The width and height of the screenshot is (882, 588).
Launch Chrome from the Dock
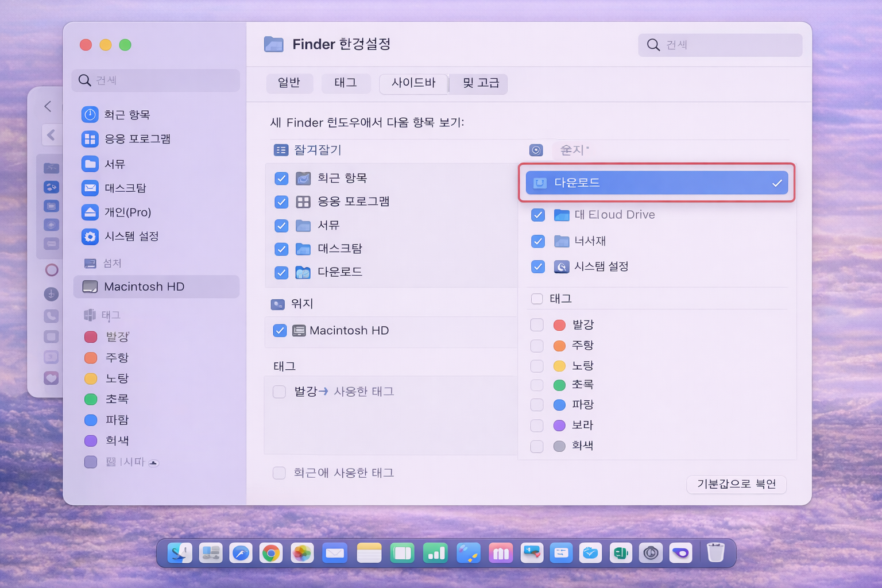(271, 553)
